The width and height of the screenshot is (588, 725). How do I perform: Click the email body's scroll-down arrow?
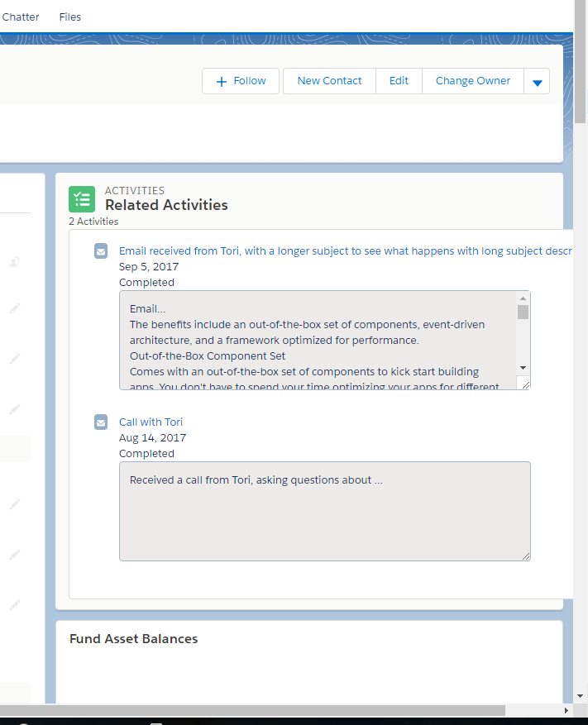523,367
